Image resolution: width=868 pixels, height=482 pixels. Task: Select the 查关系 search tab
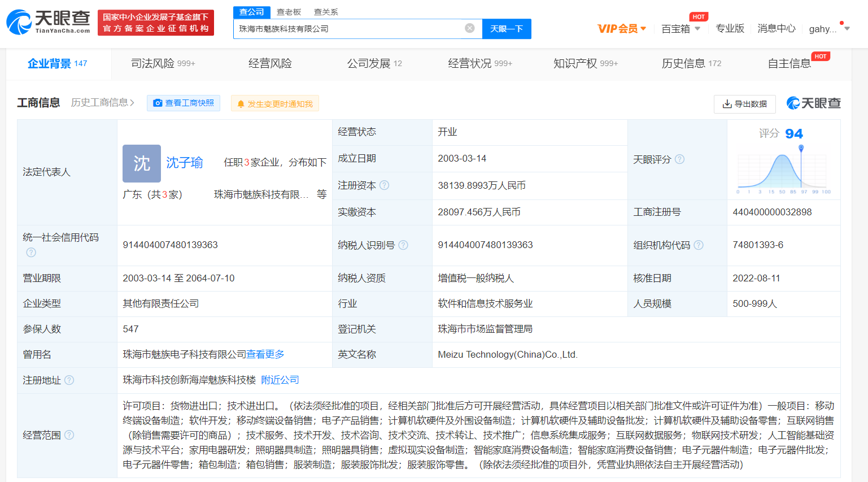pyautogui.click(x=326, y=12)
